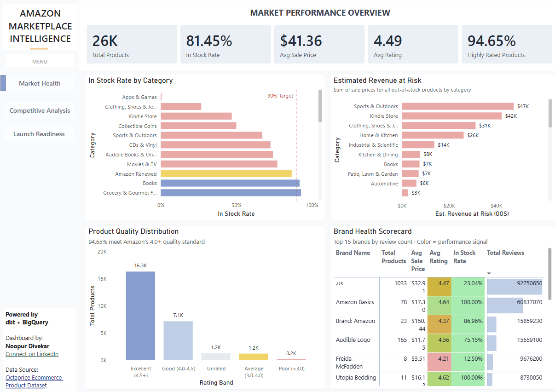The width and height of the screenshot is (555, 392).
Task: Click the 92750650 total reviews bar
Action: coord(515,287)
